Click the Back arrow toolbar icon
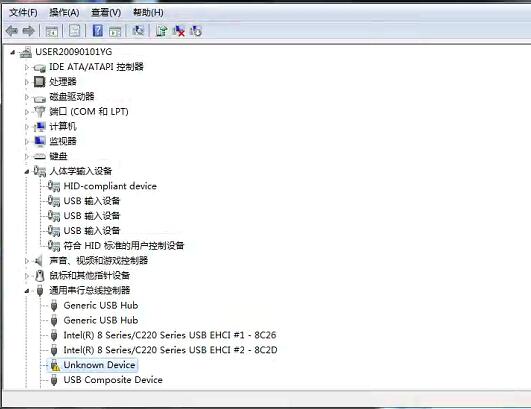The width and height of the screenshot is (531, 409). 12,31
